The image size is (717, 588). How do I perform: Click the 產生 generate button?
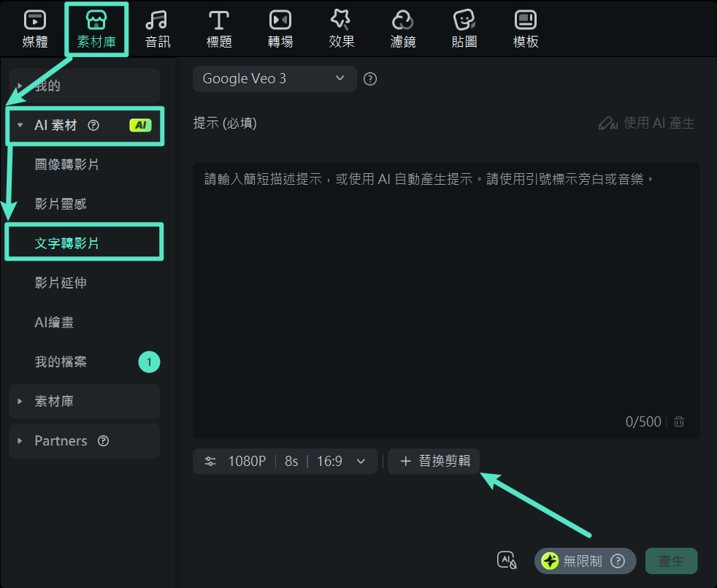tap(671, 561)
